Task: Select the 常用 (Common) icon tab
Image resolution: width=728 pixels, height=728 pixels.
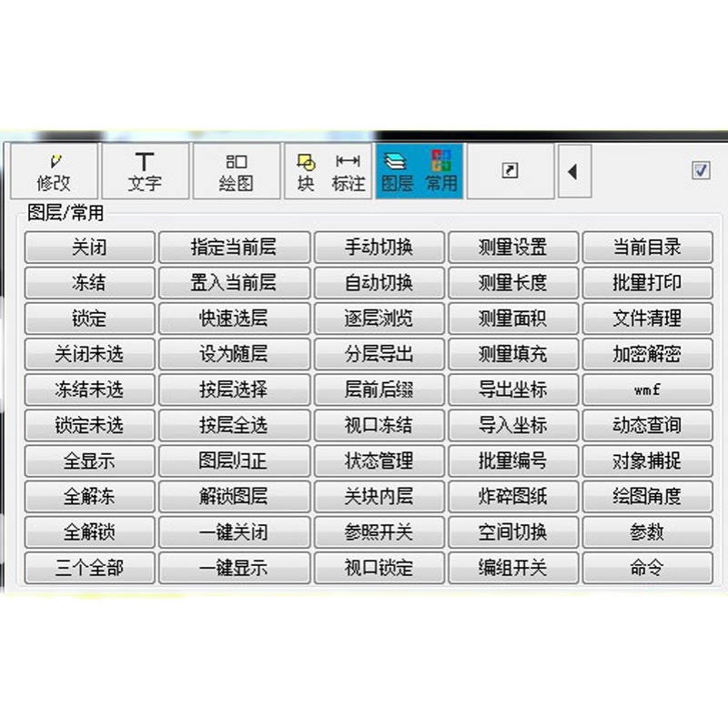Action: 441,171
